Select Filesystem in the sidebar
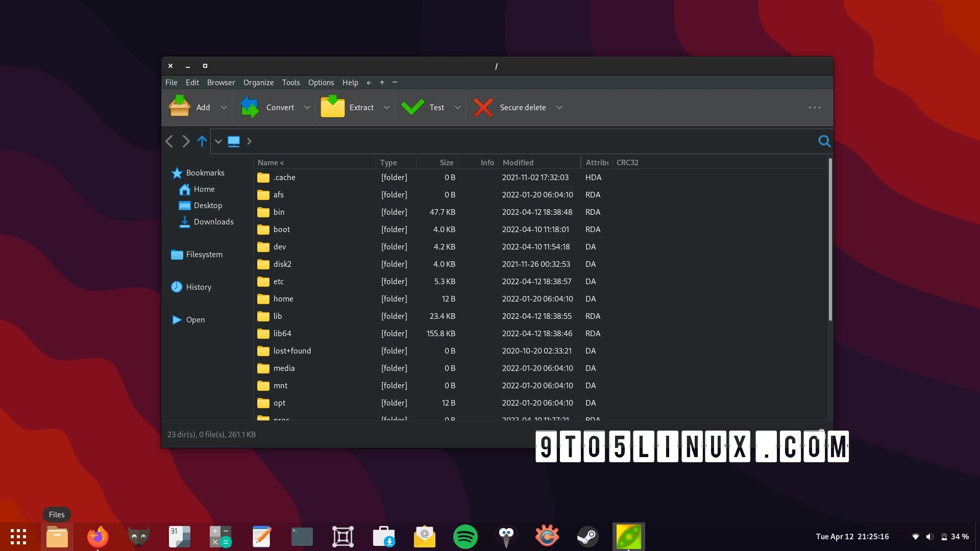This screenshot has width=980, height=551. tap(204, 254)
